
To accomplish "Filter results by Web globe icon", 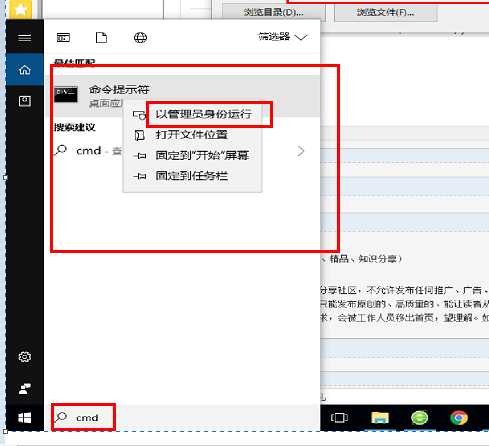I will tap(140, 37).
